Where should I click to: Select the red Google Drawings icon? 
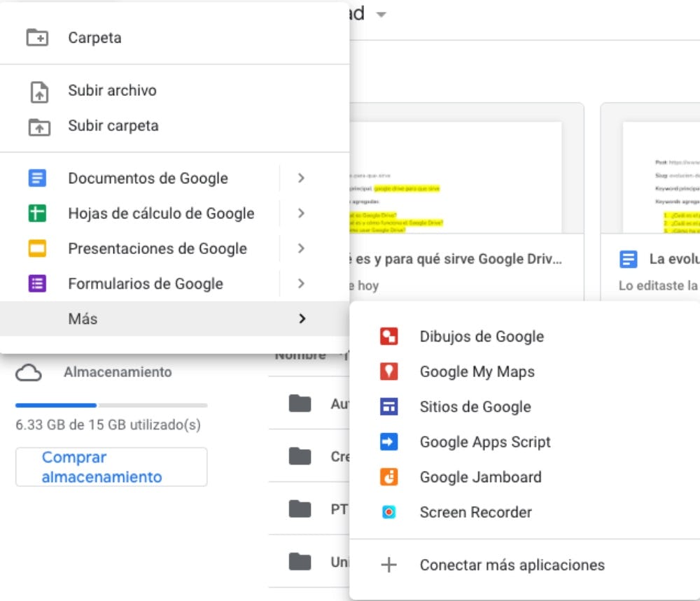pos(388,337)
